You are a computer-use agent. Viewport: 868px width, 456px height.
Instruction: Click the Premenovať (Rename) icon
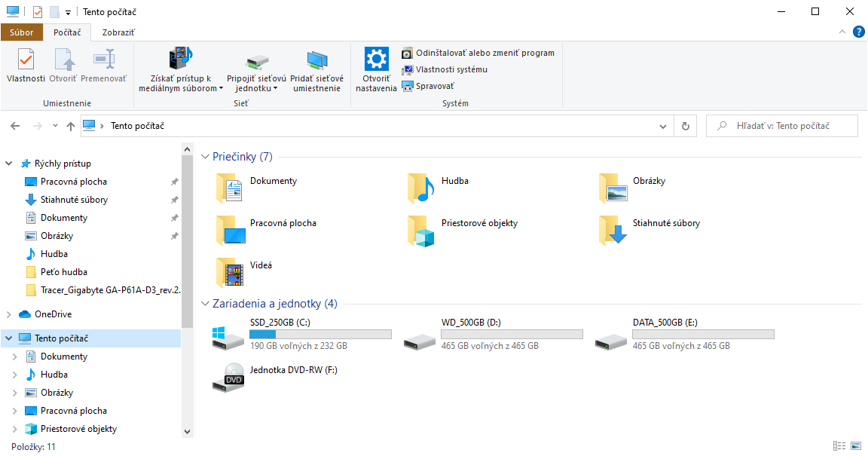click(104, 66)
